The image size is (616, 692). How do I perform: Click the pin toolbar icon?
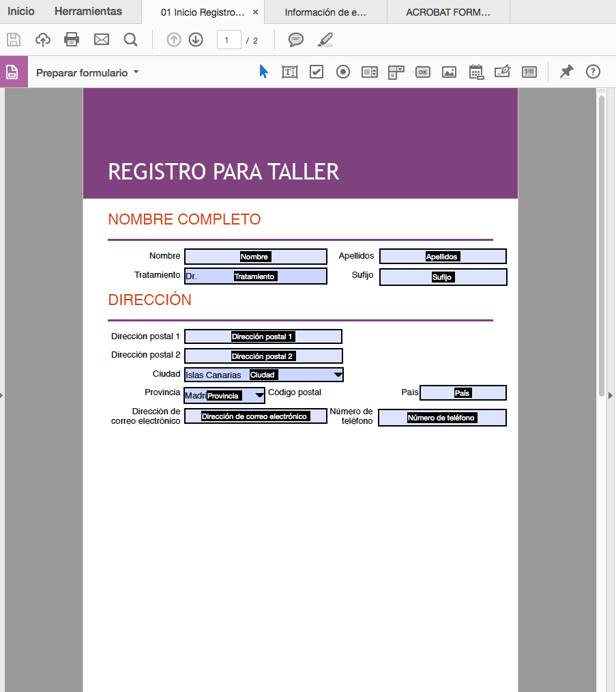pos(566,72)
